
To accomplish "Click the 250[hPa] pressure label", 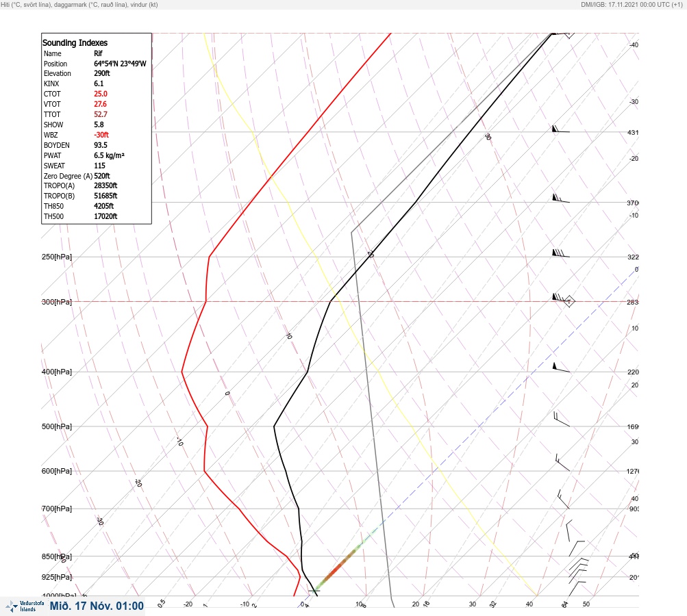I will (57, 257).
